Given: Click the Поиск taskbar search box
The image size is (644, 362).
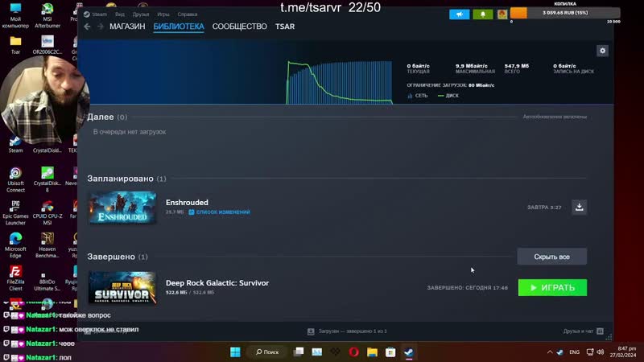Looking at the screenshot, I should (267, 352).
